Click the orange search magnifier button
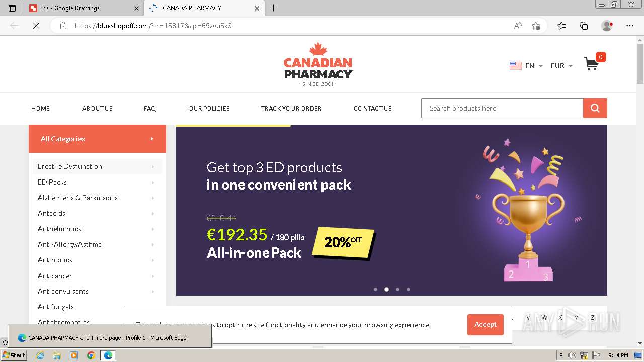Image resolution: width=644 pixels, height=362 pixels. click(595, 108)
